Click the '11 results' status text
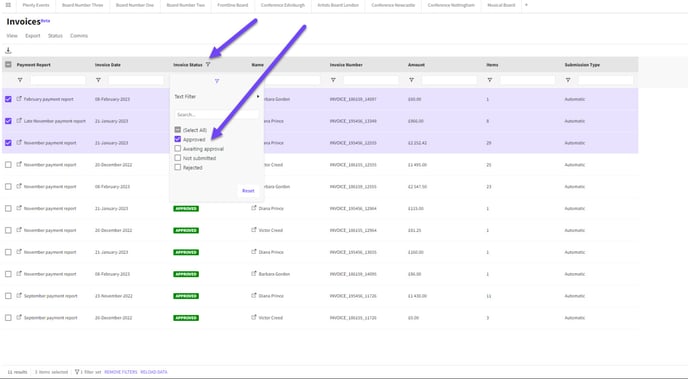Image resolution: width=688 pixels, height=379 pixels. point(17,372)
